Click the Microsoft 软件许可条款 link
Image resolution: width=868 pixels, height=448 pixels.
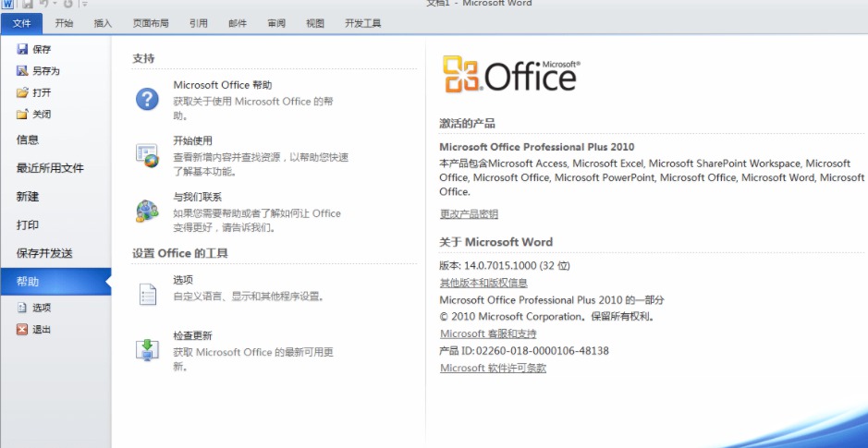494,368
